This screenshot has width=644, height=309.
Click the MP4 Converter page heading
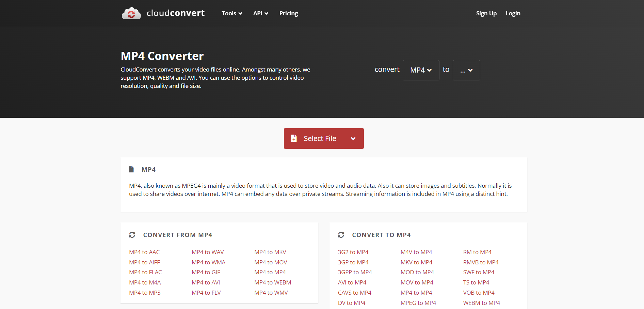162,56
